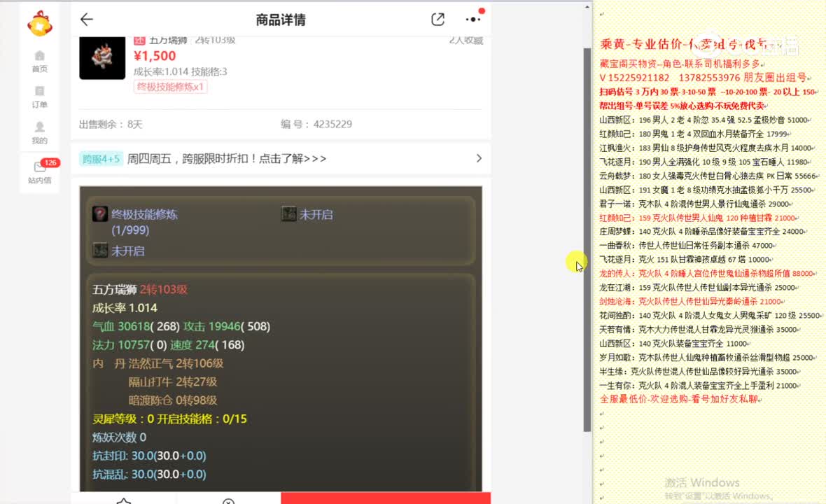Click the 剑烛沧海 克火队 21000 listing
826x504 pixels.
click(691, 302)
